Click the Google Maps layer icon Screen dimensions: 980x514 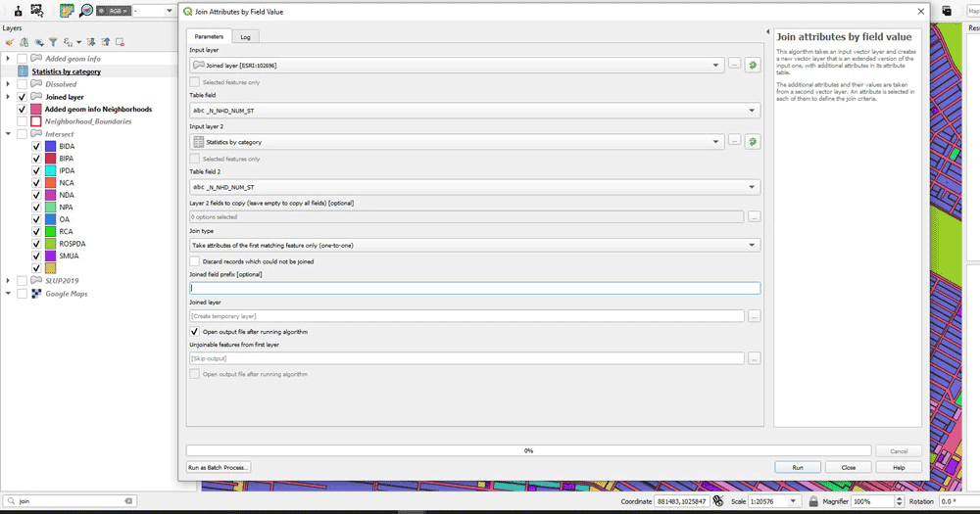click(x=36, y=294)
